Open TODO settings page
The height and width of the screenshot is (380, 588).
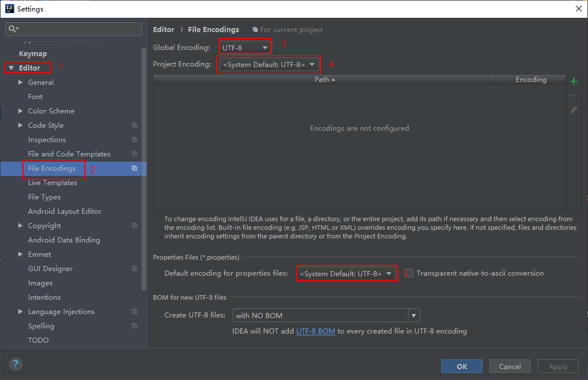38,340
